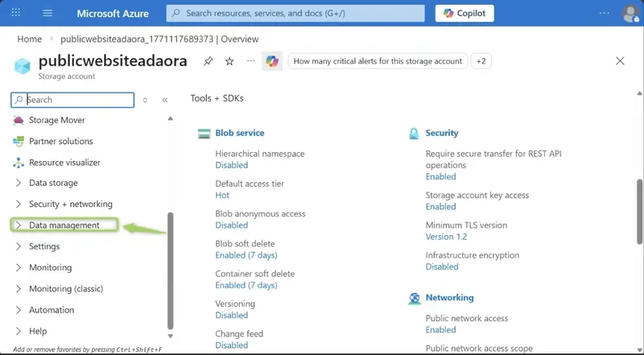
Task: Click the Partner solutions icon
Action: 19,142
